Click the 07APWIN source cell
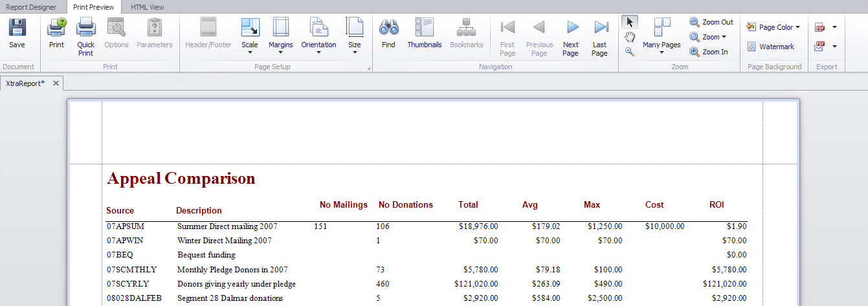The height and width of the screenshot is (306, 868). click(x=126, y=241)
